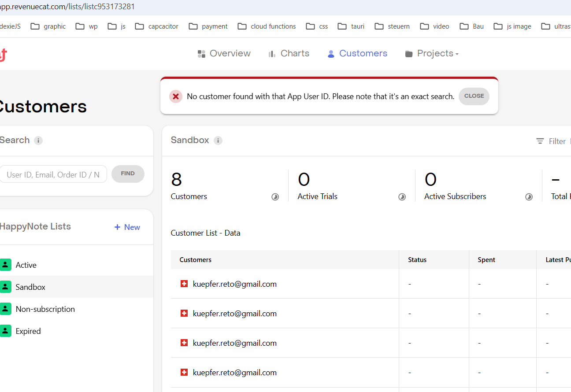Click the clock icon in Active Subscribers stat
The image size is (571, 392).
tap(529, 197)
